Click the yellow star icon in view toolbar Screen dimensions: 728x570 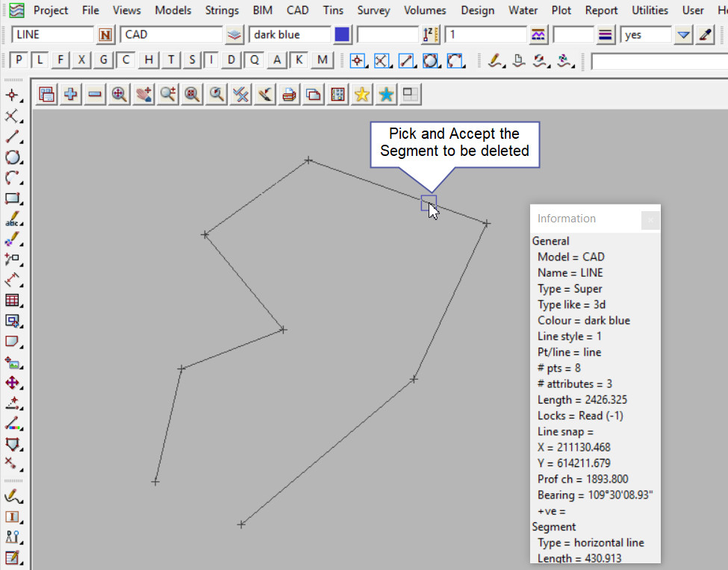(362, 94)
